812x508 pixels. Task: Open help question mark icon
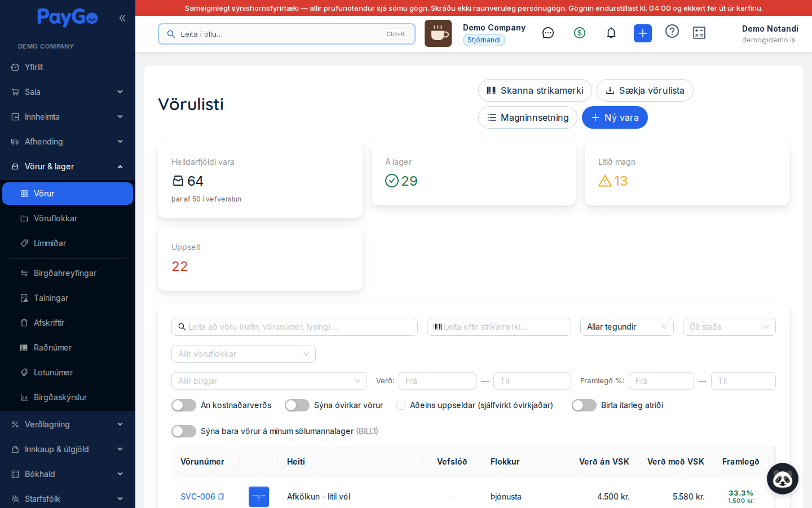pos(672,31)
